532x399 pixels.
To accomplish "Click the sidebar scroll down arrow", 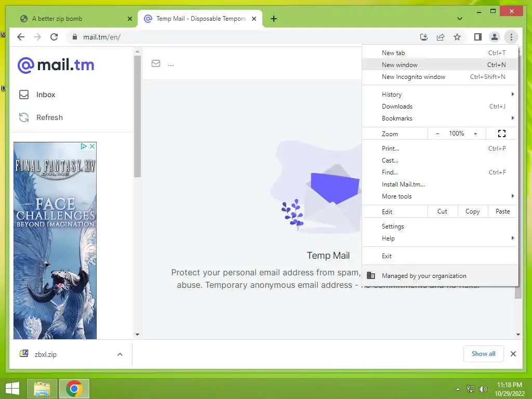I will 137,334.
